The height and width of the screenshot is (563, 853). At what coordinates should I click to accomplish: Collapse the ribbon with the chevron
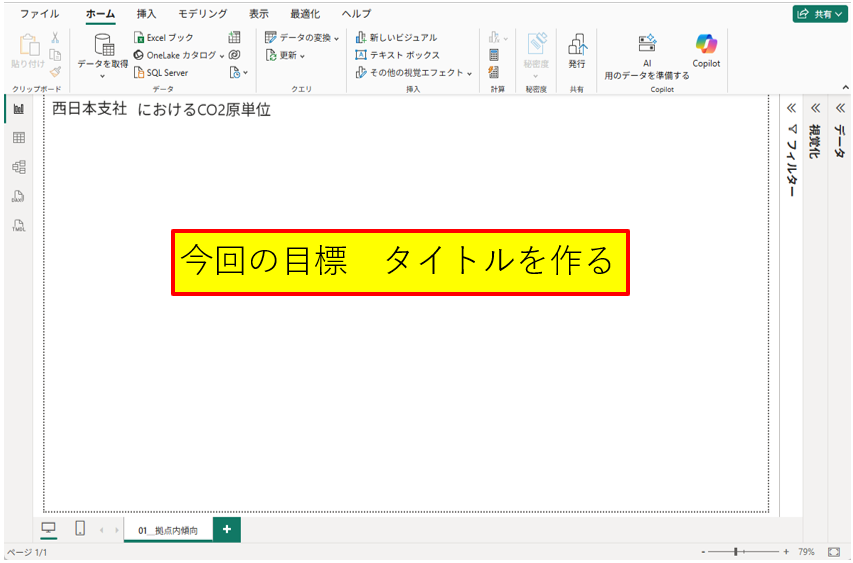[x=845, y=88]
